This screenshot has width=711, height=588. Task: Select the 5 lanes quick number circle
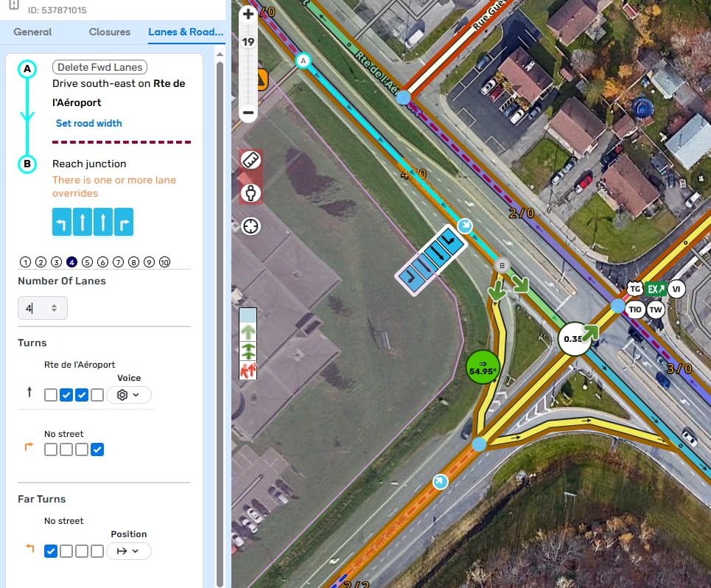tap(87, 262)
